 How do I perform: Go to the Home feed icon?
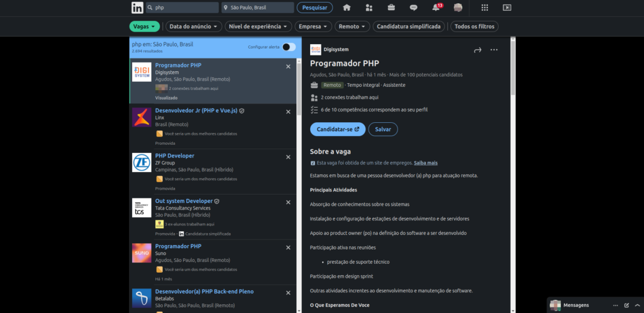pyautogui.click(x=347, y=8)
